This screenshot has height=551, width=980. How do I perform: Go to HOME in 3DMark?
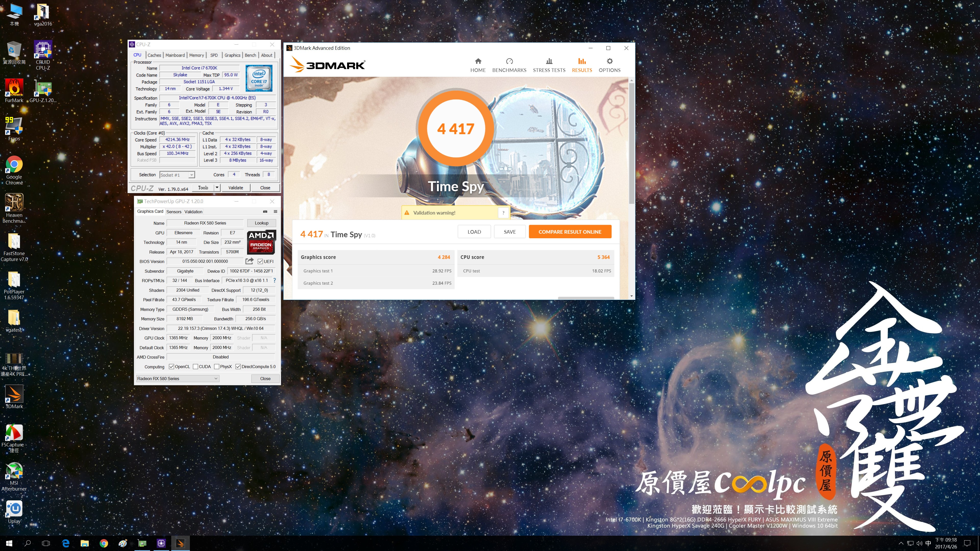point(478,65)
